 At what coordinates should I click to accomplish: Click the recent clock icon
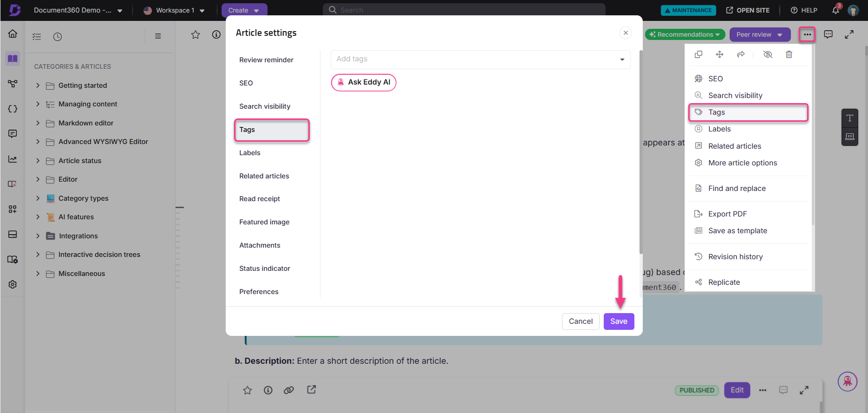58,37
